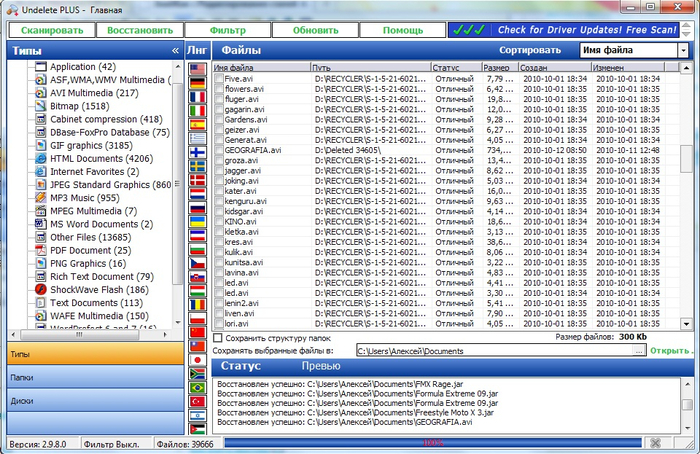The image size is (700, 454).
Task: Open the Папки sidebar section
Action: click(x=96, y=377)
